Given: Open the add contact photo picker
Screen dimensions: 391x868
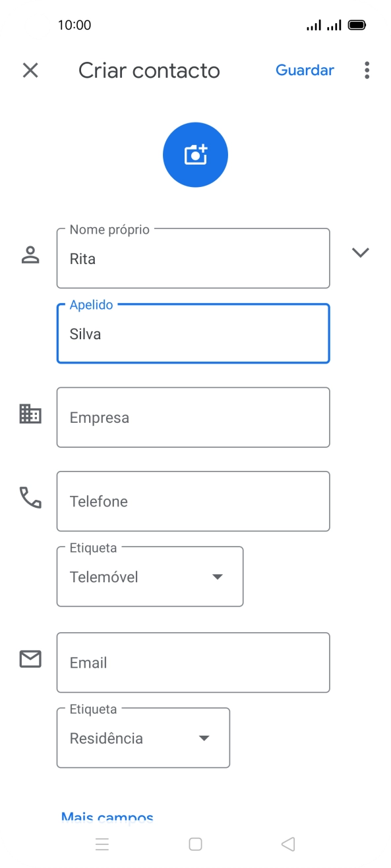Looking at the screenshot, I should [x=195, y=154].
